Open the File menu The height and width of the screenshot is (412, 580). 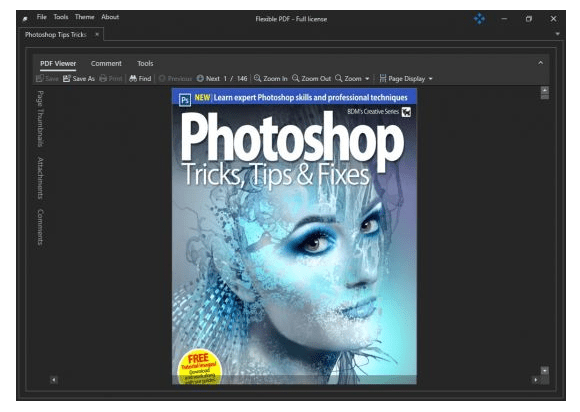(x=41, y=17)
